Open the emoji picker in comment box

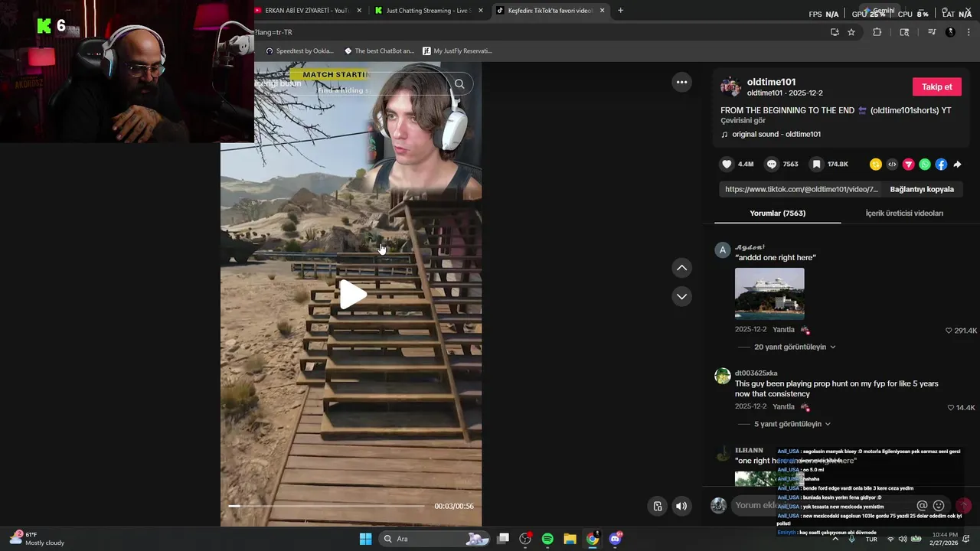click(x=939, y=506)
